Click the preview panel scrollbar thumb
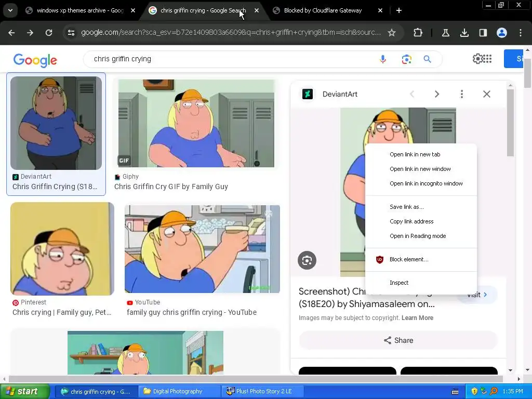 point(510,123)
